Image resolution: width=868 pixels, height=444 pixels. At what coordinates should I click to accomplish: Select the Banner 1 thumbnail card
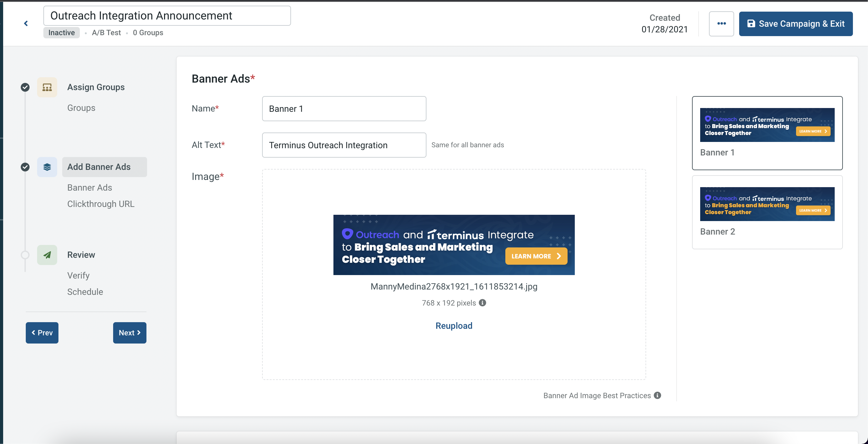click(767, 133)
